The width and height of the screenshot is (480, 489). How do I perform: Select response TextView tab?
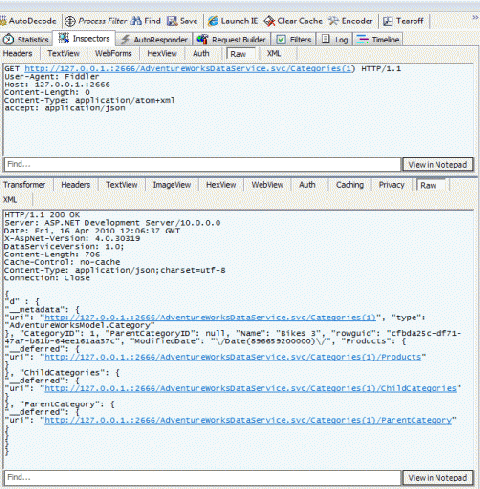[122, 185]
